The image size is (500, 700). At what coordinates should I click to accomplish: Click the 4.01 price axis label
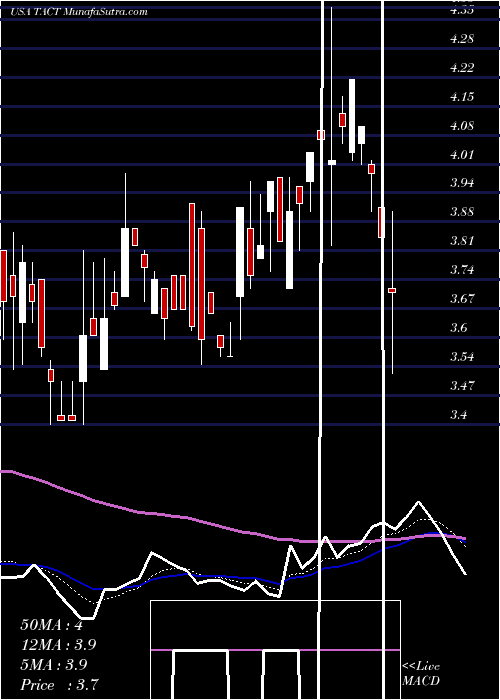[462, 155]
